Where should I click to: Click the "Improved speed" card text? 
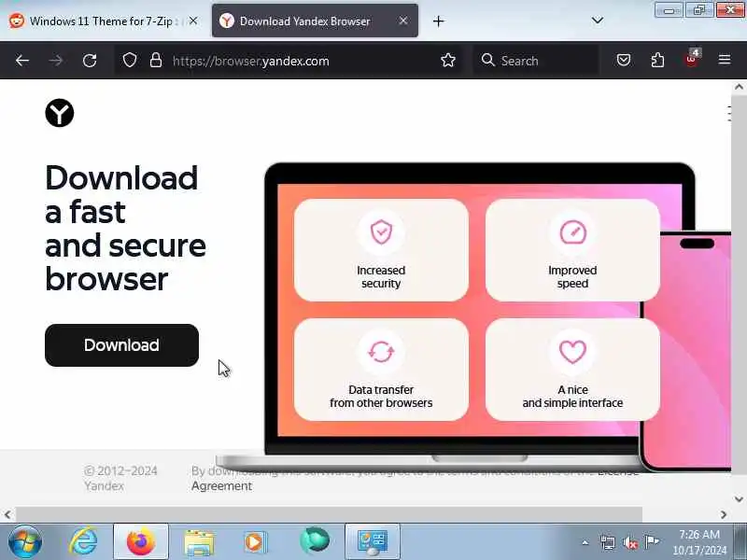coord(572,276)
